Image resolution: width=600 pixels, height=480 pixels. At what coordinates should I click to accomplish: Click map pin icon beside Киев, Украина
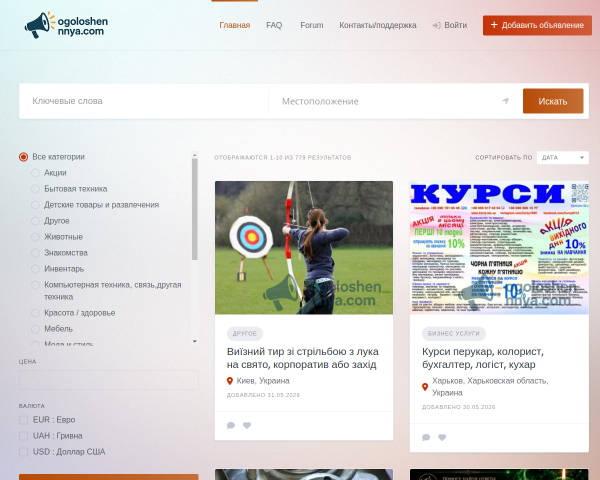(230, 381)
